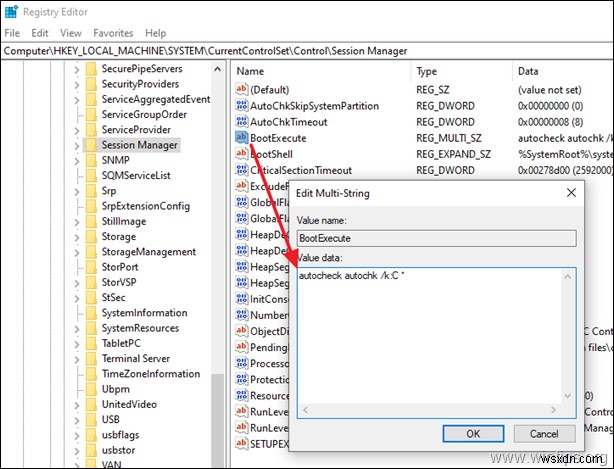The height and width of the screenshot is (469, 614).
Task: Open the Edit menu
Action: tap(40, 33)
